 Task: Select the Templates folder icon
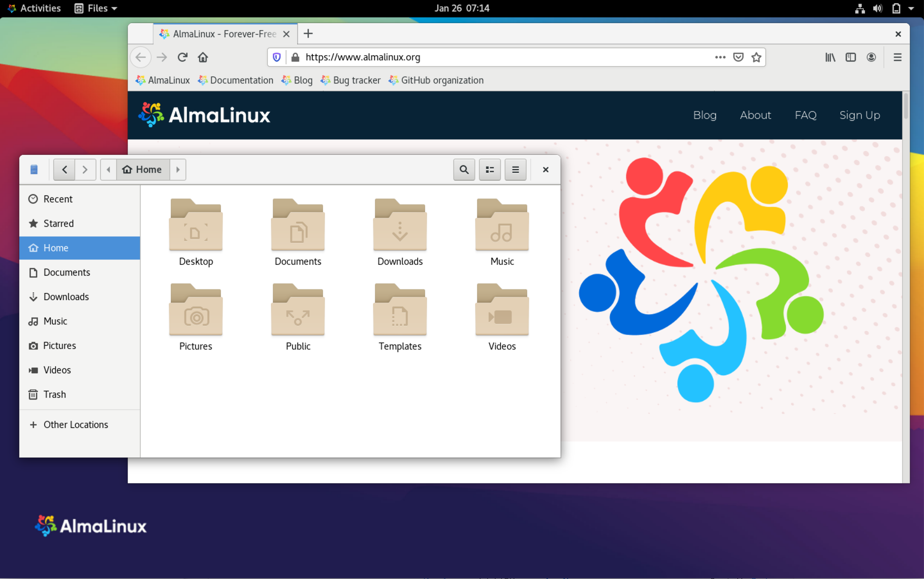400,309
